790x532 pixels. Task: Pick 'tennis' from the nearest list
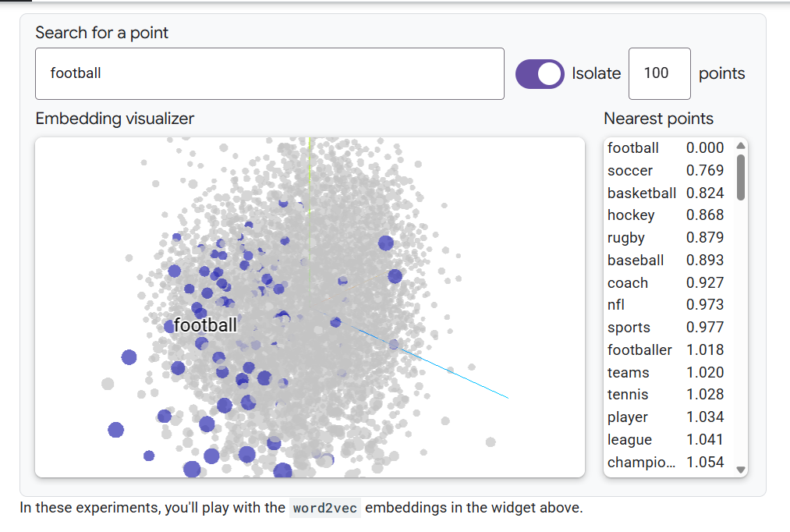coord(628,395)
